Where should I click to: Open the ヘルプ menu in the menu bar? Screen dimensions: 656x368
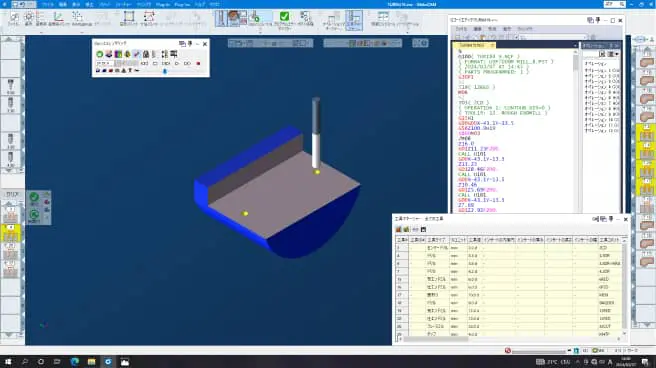pos(200,5)
